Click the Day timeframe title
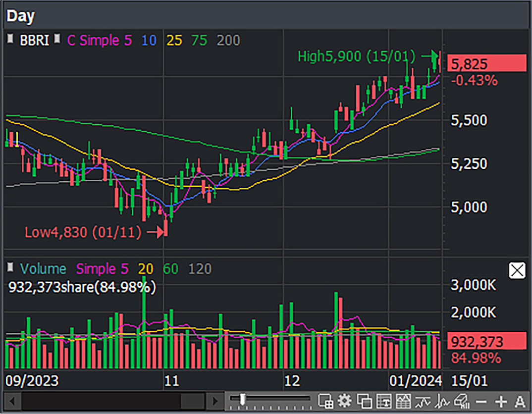The height and width of the screenshot is (414, 532). coord(20,15)
